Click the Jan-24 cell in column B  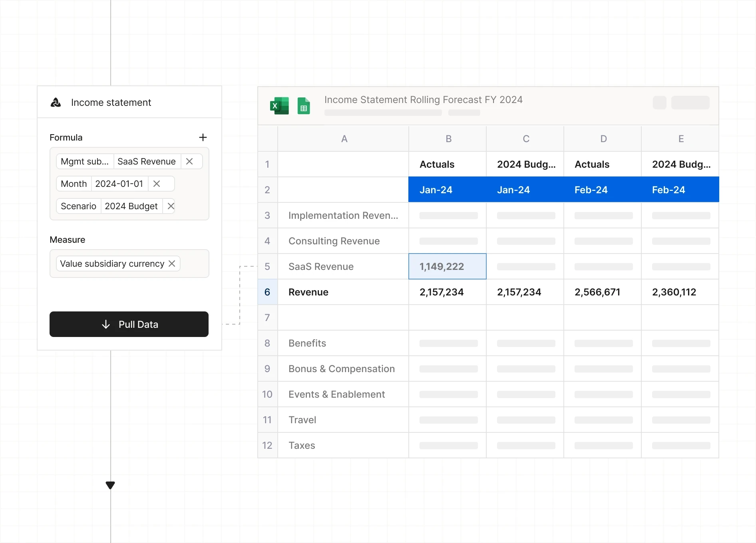click(448, 190)
